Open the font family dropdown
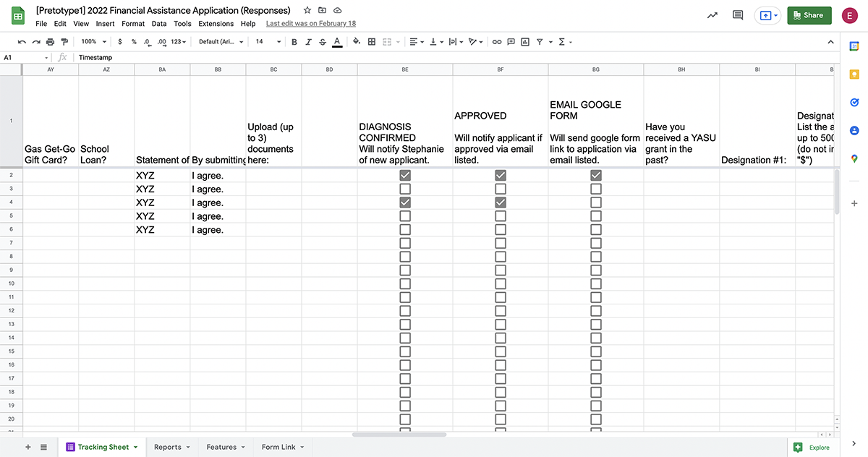The image size is (868, 457). [221, 42]
